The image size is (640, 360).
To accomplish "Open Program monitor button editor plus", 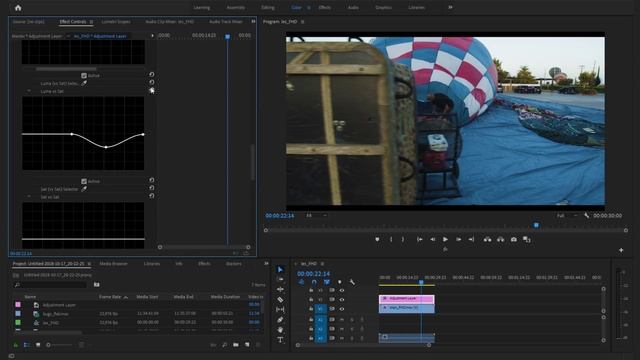I will click(x=621, y=250).
